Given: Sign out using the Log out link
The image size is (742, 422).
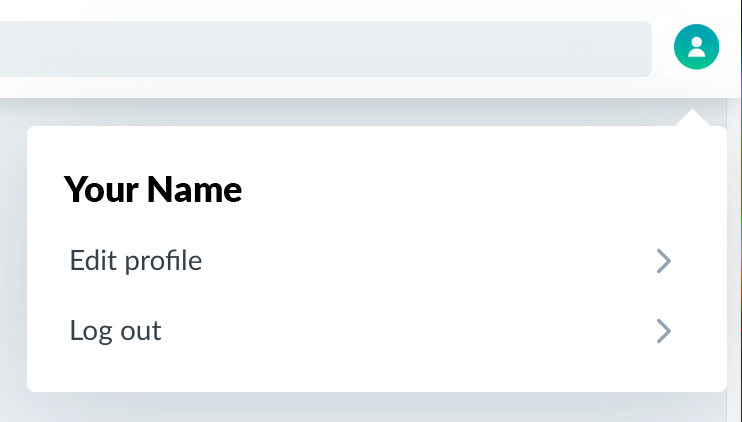Looking at the screenshot, I should click(x=115, y=331).
